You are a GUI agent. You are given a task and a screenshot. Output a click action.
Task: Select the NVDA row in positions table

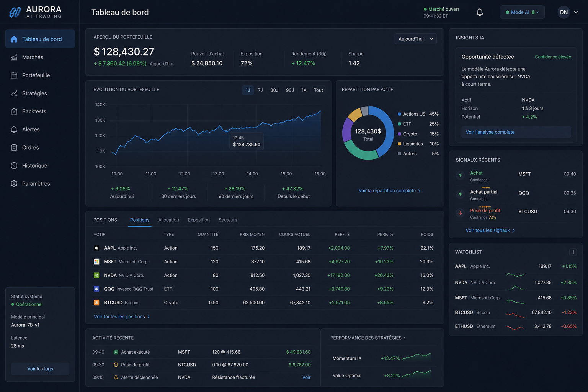pyautogui.click(x=264, y=275)
